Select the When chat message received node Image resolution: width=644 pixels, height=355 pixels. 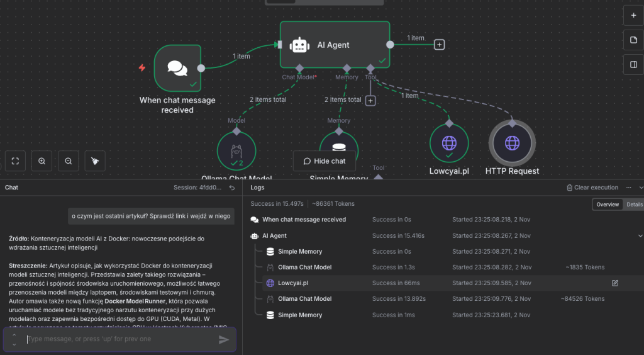(x=177, y=68)
